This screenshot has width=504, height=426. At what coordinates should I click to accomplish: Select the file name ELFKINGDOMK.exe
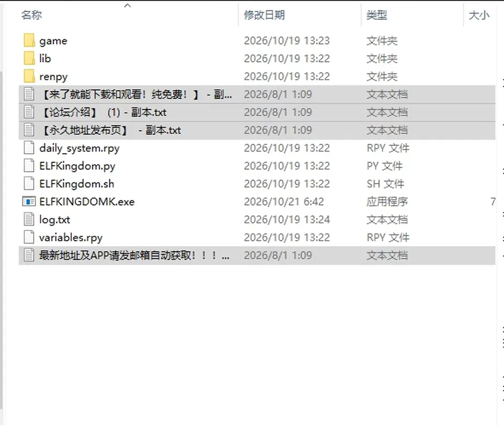[x=87, y=202]
